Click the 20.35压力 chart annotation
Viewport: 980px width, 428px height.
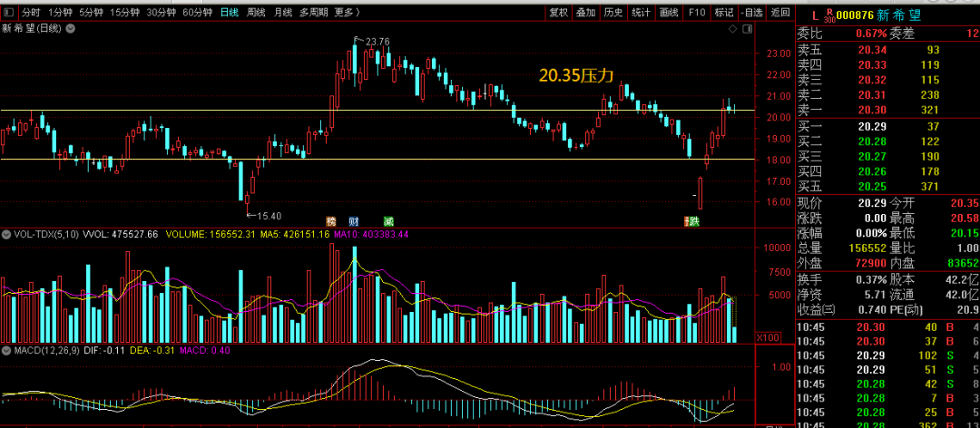(x=576, y=75)
